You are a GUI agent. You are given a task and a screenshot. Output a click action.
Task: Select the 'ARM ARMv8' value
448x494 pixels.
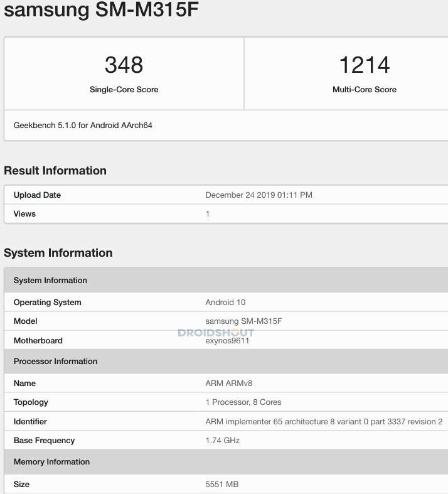[228, 384]
